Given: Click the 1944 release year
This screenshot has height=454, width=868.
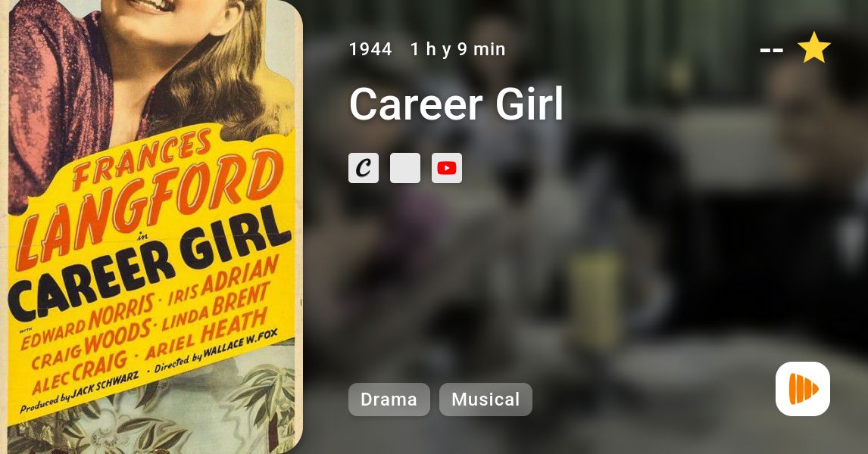Looking at the screenshot, I should (x=370, y=49).
